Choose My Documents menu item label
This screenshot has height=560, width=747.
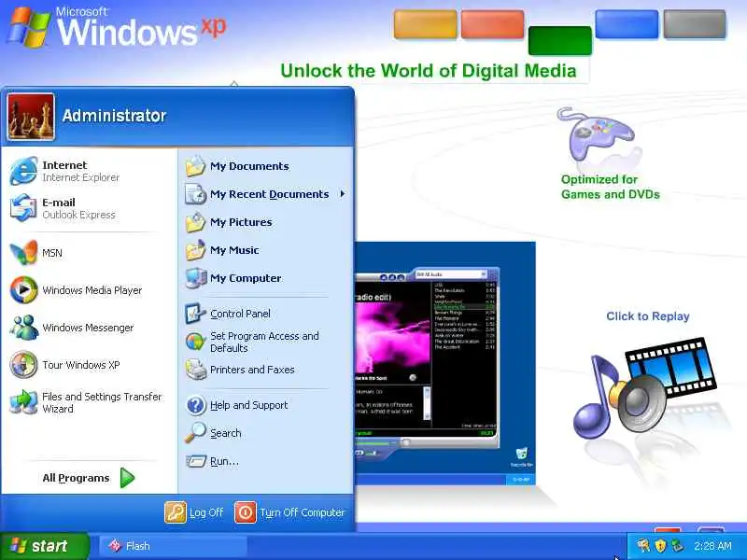(249, 166)
